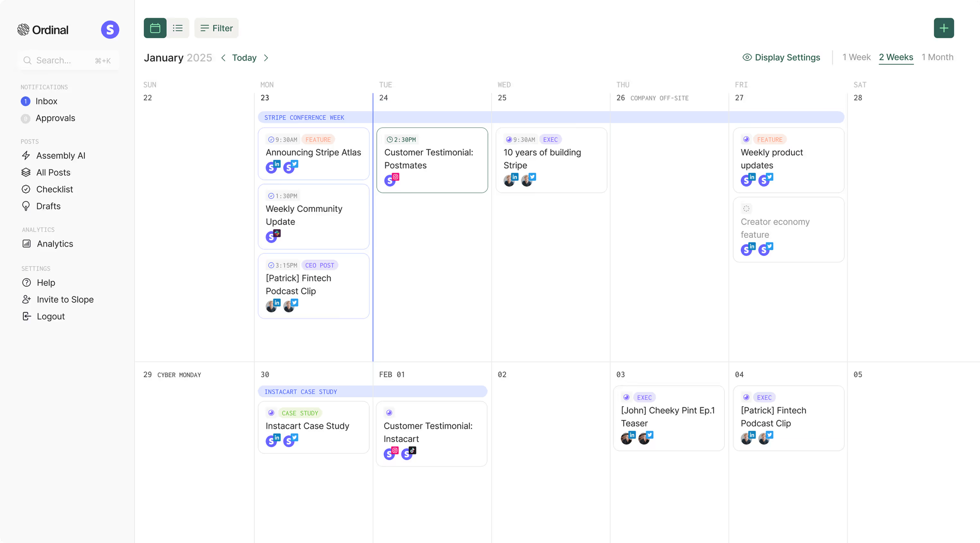This screenshot has width=980, height=543.
Task: Open Display Settings eye option
Action: coord(781,57)
